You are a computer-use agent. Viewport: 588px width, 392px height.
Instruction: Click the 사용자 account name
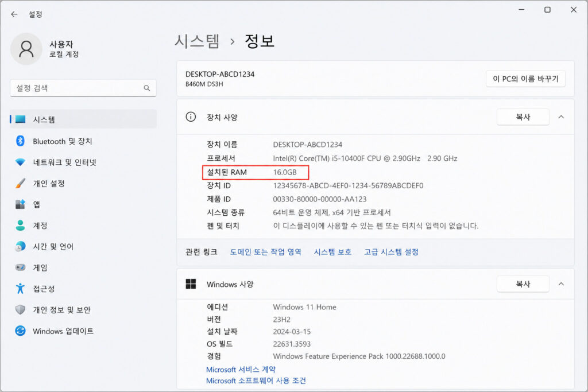click(61, 44)
